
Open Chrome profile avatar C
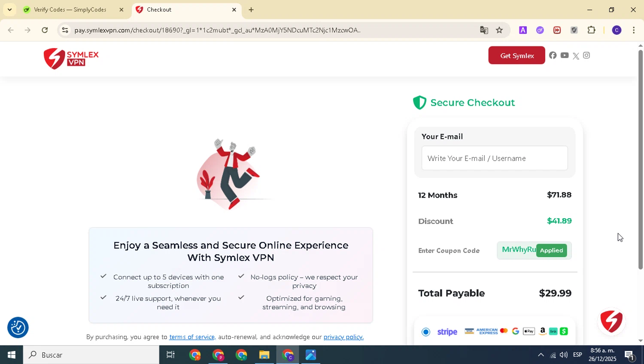click(x=617, y=30)
